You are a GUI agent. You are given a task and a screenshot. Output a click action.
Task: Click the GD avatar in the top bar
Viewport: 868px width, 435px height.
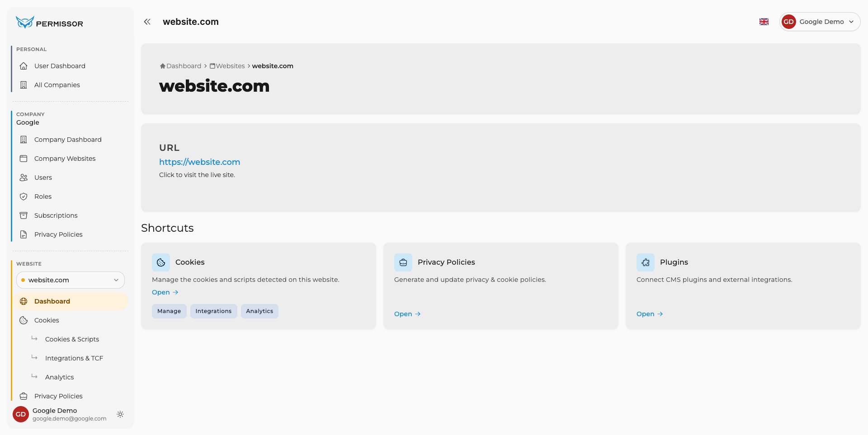pyautogui.click(x=789, y=22)
